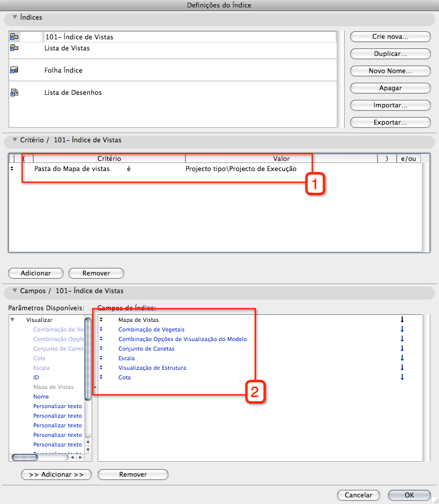Screen dimensions: 439x504
Task: Click the Remover button under the Campos lists
Action: (133, 474)
